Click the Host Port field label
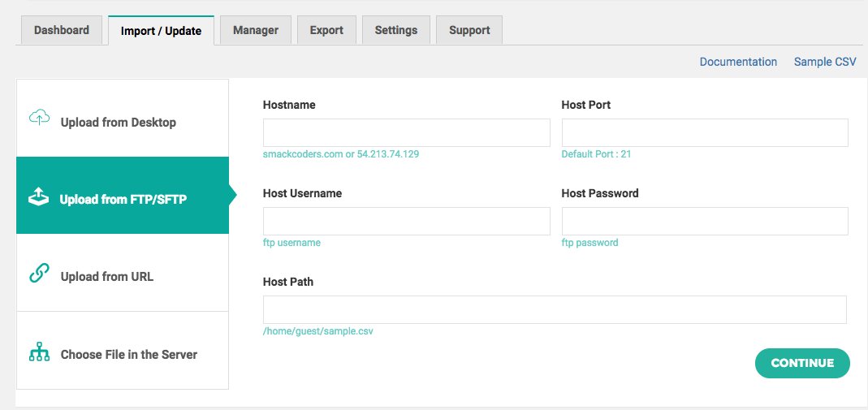This screenshot has height=410, width=868. pos(585,105)
